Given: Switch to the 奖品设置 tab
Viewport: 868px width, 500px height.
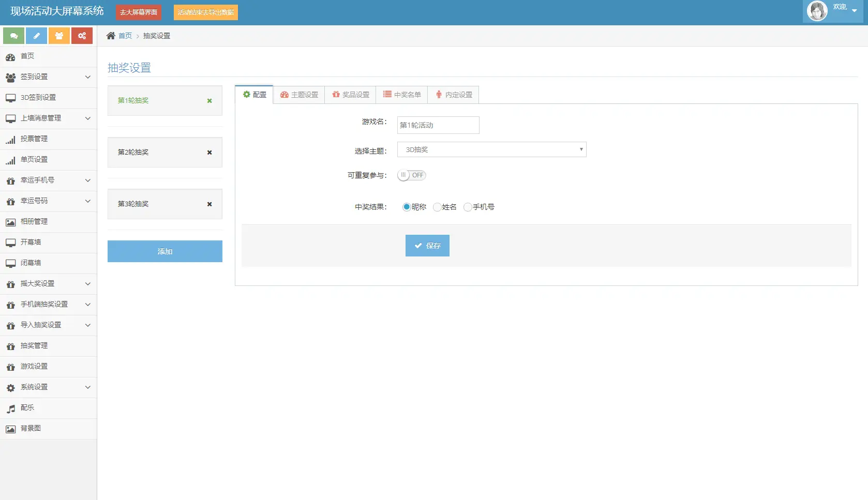Looking at the screenshot, I should click(x=350, y=95).
